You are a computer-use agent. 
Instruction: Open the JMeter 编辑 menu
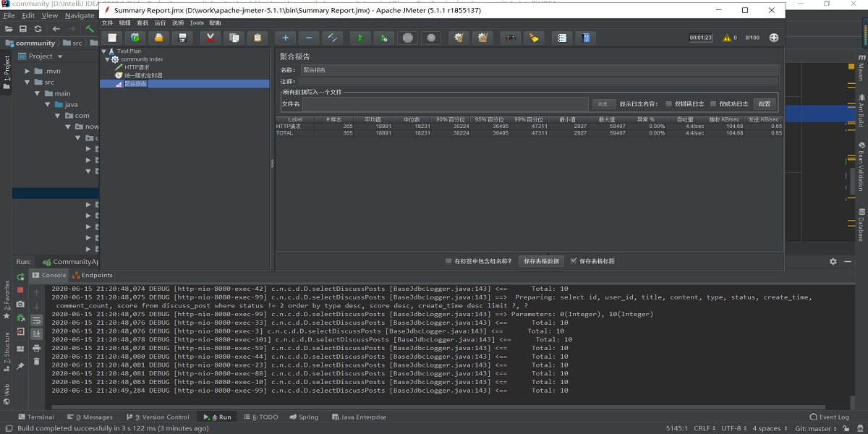[x=125, y=23]
